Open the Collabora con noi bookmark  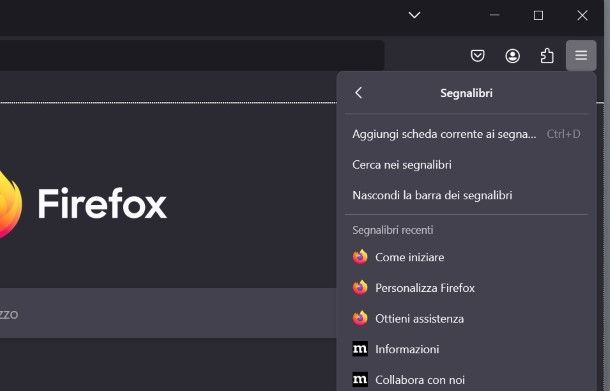(x=466, y=379)
